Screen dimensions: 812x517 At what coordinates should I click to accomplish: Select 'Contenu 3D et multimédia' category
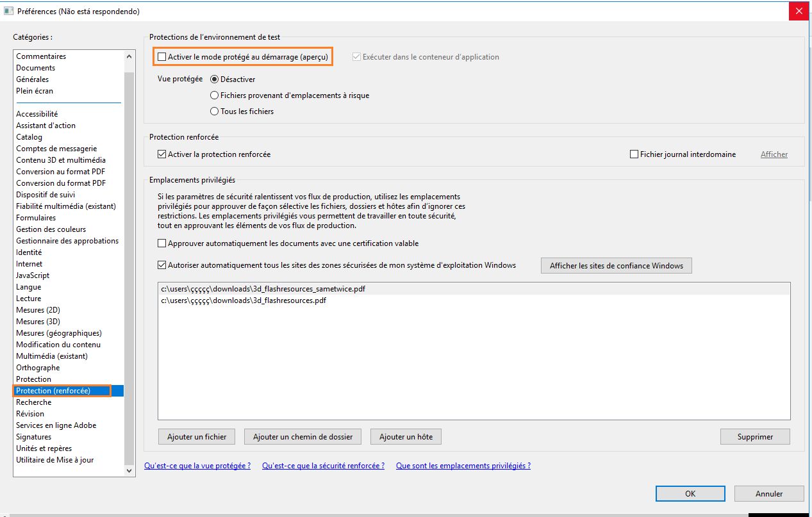(x=61, y=160)
